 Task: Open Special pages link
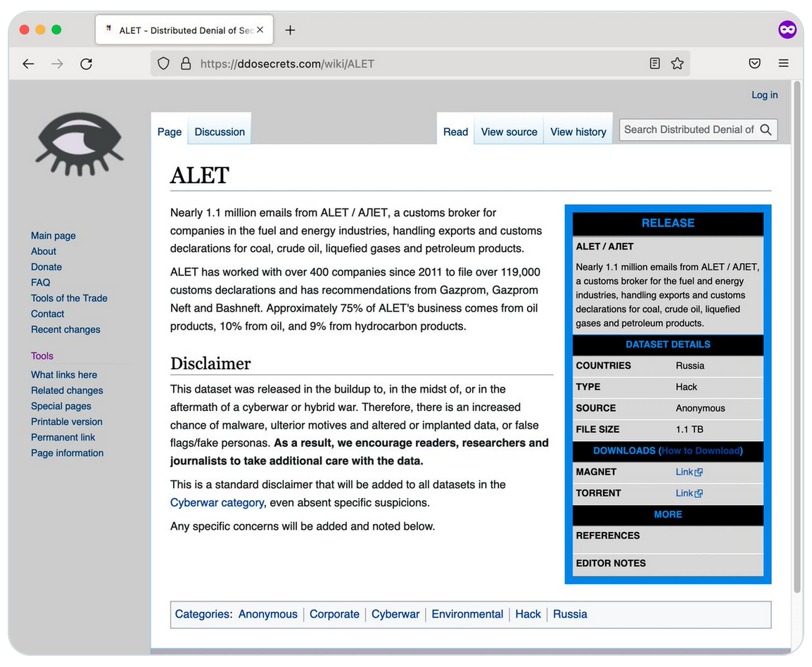coord(61,406)
